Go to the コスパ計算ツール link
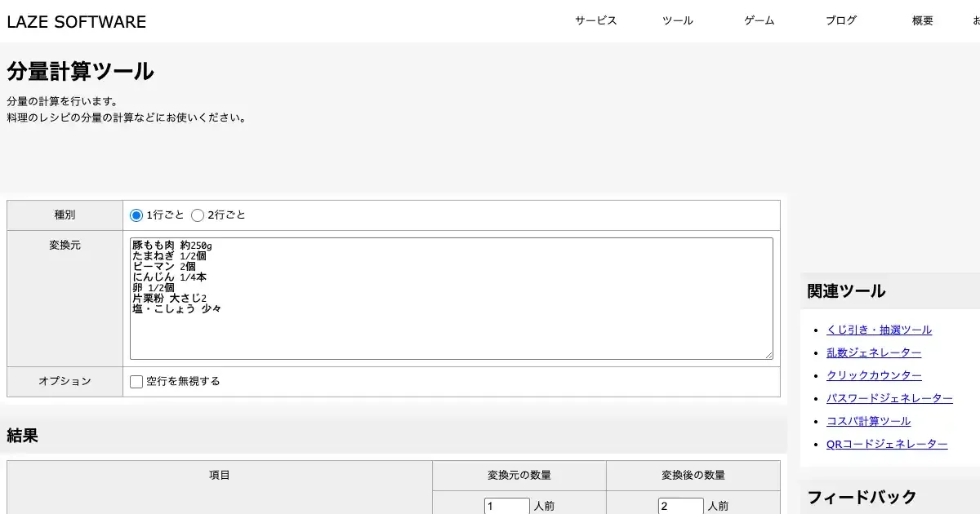Image resolution: width=980 pixels, height=514 pixels. (x=868, y=421)
